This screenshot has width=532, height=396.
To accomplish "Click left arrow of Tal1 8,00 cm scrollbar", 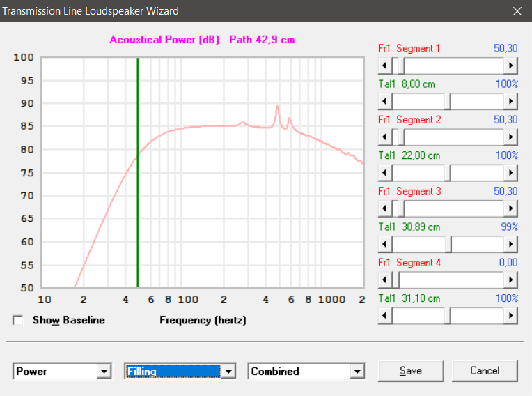I will (x=385, y=101).
